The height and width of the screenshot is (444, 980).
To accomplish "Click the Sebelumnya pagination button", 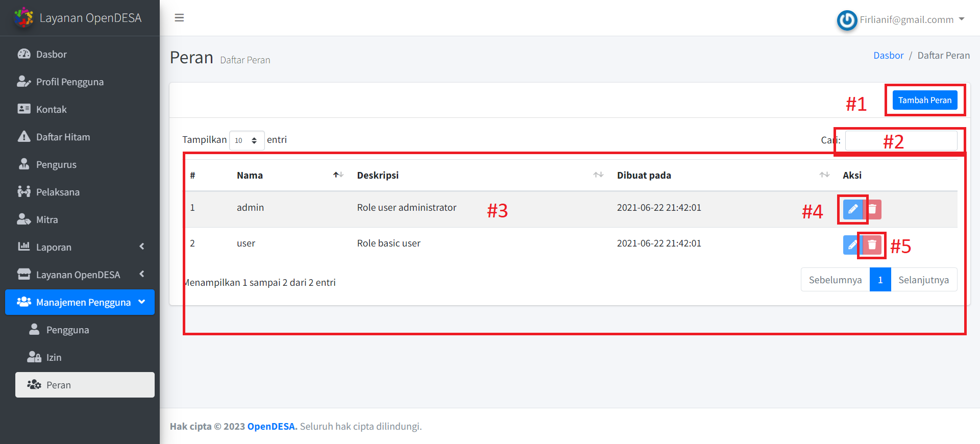I will tap(835, 280).
